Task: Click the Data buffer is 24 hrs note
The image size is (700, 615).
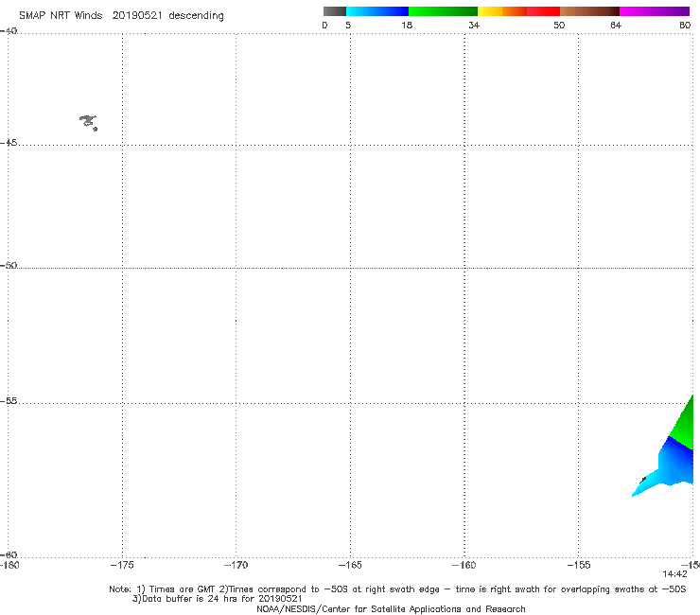Action: 217,599
